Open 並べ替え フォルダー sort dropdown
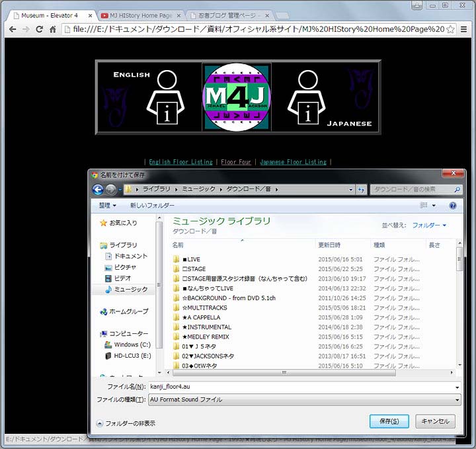This screenshot has width=476, height=449. [429, 225]
